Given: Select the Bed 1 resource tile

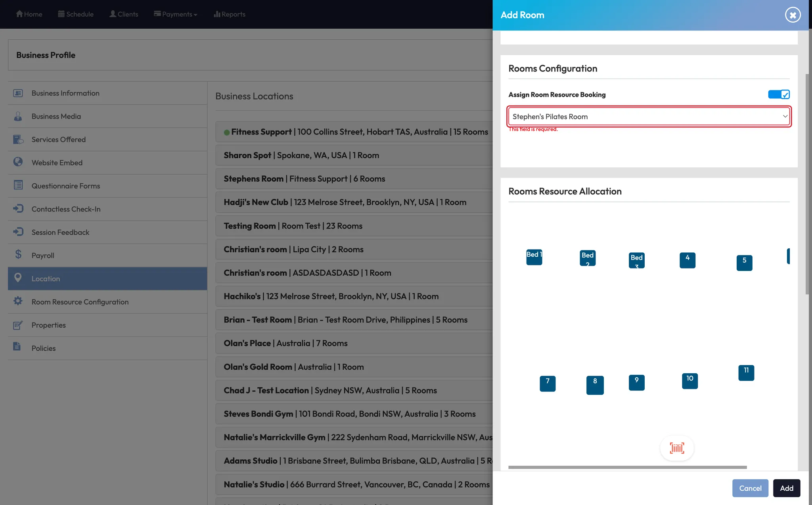Looking at the screenshot, I should [534, 257].
